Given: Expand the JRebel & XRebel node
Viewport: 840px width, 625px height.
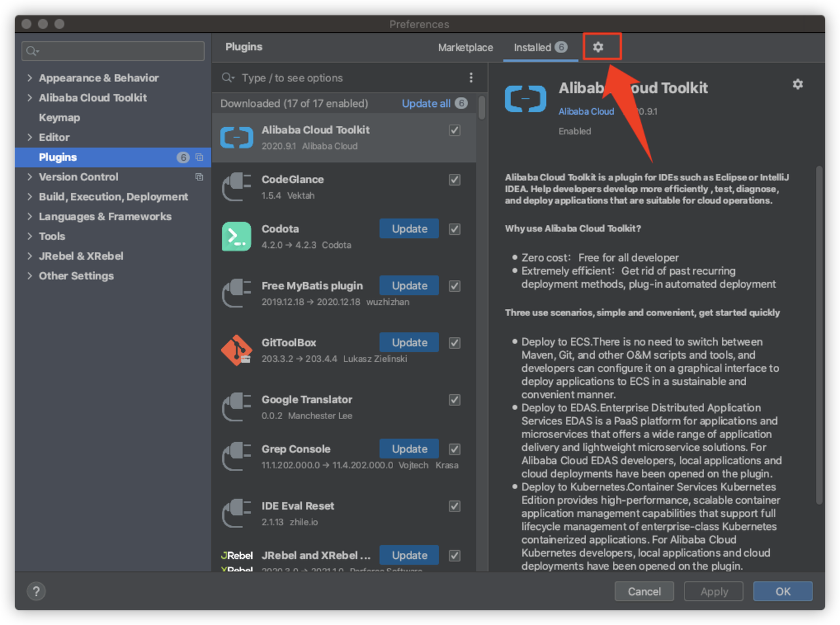Looking at the screenshot, I should click(30, 256).
